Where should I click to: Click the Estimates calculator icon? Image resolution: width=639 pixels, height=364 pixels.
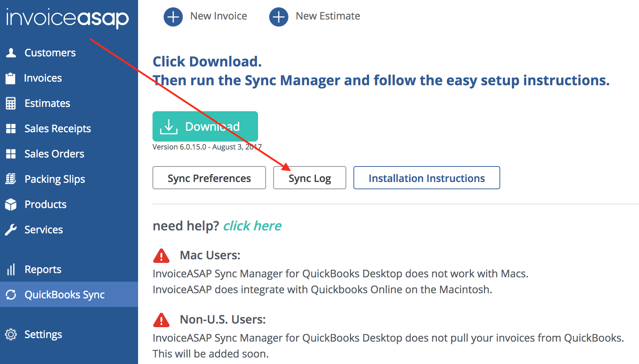click(11, 103)
